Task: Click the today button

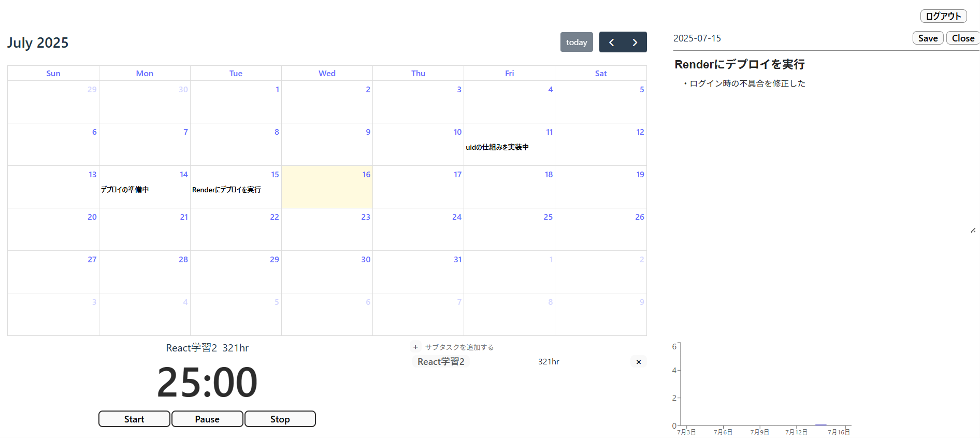Action: [x=576, y=43]
